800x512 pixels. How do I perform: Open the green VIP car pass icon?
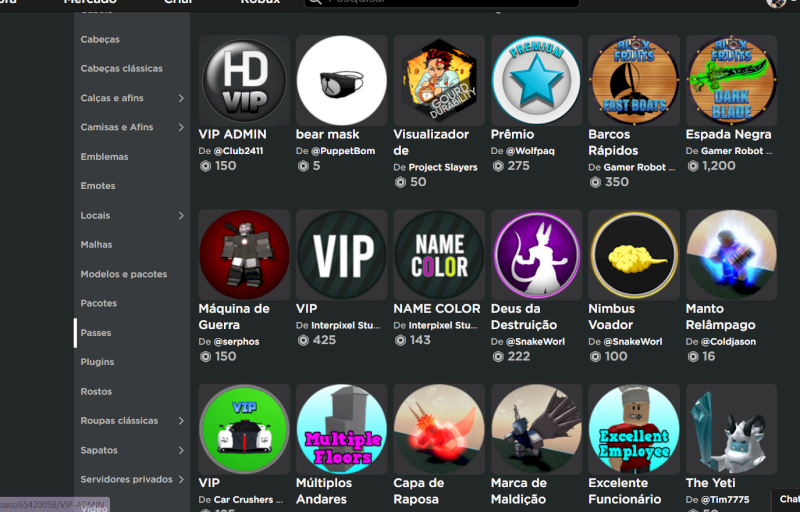[x=244, y=429]
